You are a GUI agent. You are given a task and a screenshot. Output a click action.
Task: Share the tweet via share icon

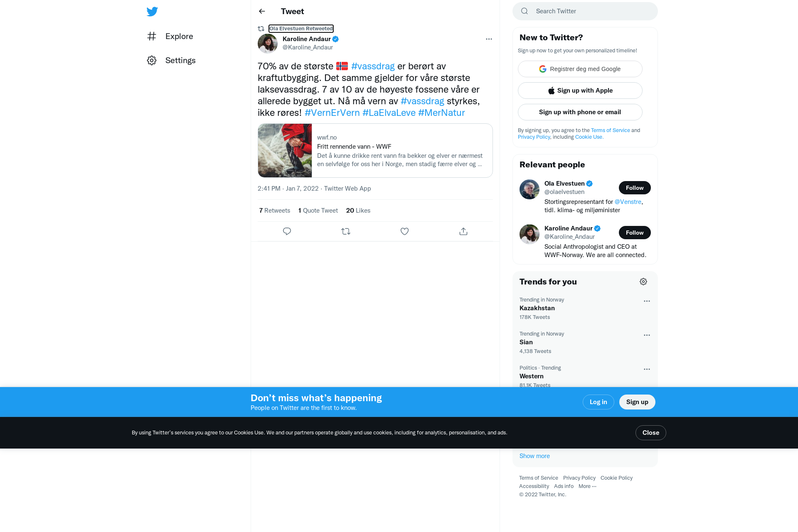coord(463,231)
